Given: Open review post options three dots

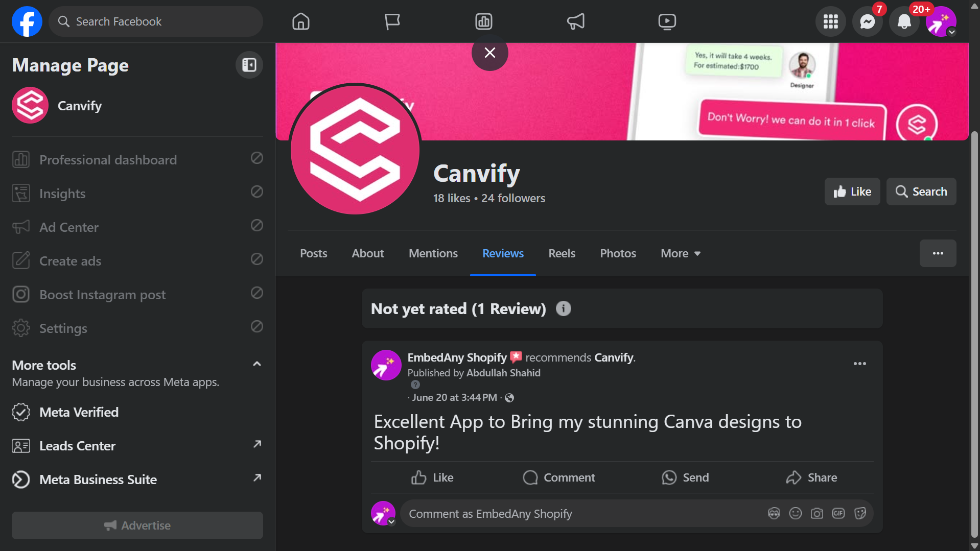Looking at the screenshot, I should [x=860, y=364].
